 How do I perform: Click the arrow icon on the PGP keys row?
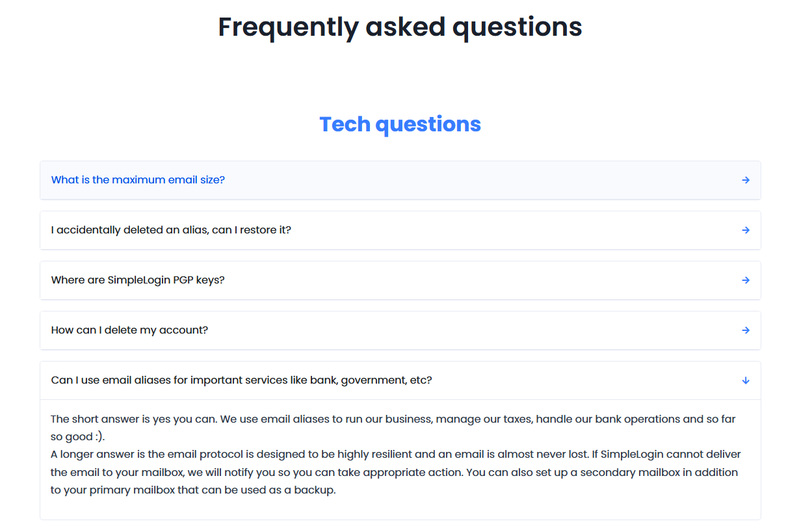746,280
